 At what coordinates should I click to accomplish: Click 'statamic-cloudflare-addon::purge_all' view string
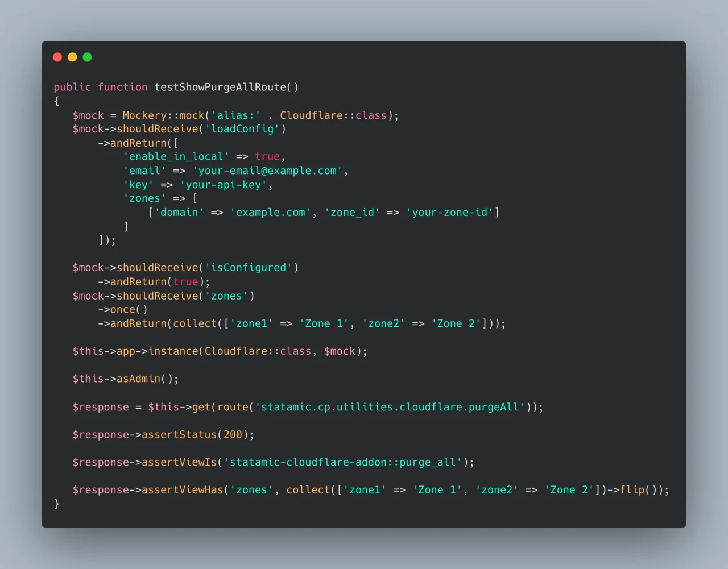pyautogui.click(x=343, y=463)
